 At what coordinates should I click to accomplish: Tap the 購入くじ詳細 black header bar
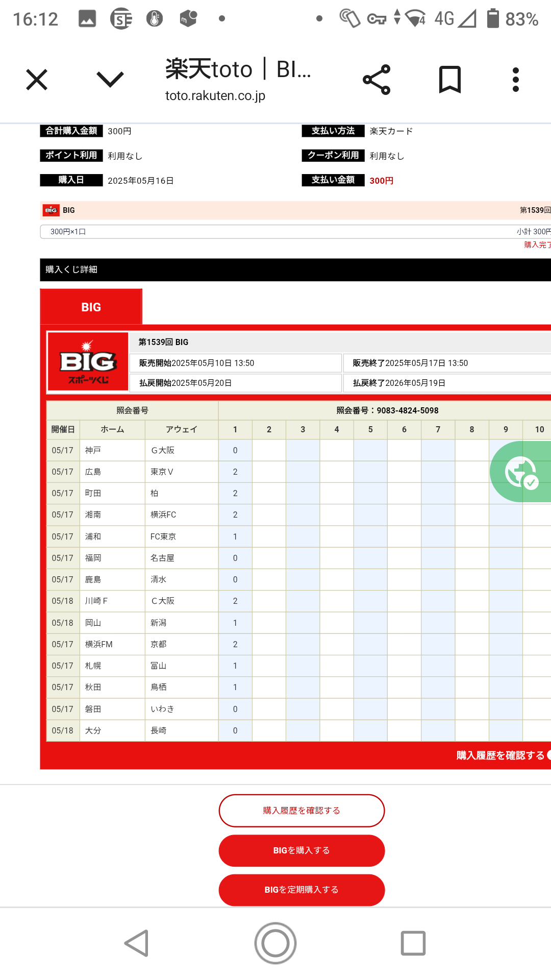click(x=295, y=269)
